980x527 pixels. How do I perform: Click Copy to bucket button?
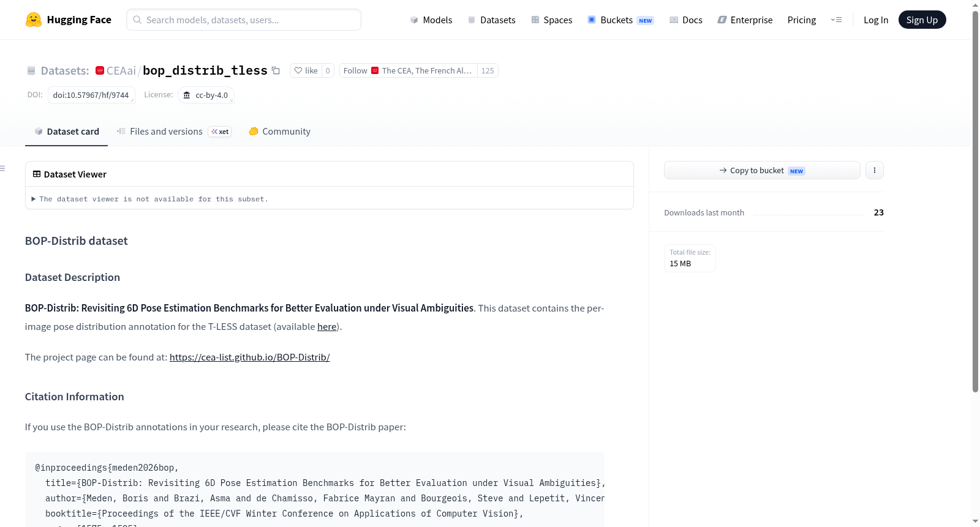[x=762, y=170]
